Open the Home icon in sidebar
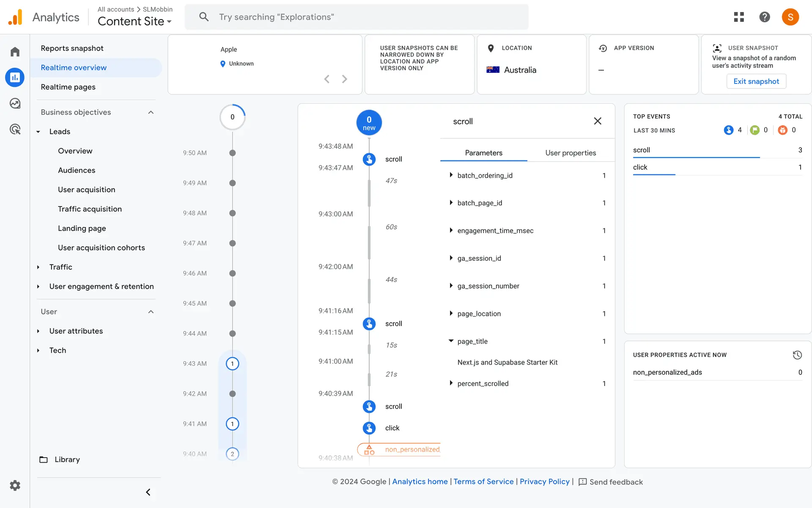Image resolution: width=812 pixels, height=508 pixels. pyautogui.click(x=15, y=52)
